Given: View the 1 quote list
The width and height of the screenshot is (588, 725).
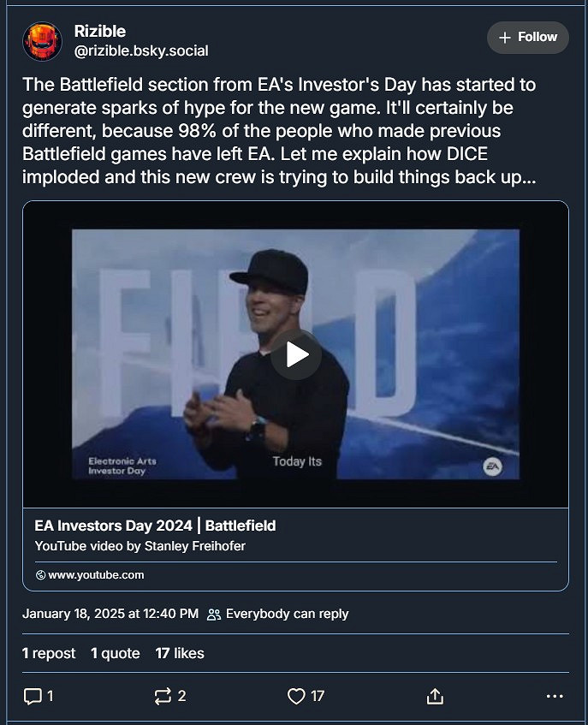Looking at the screenshot, I should pyautogui.click(x=116, y=653).
